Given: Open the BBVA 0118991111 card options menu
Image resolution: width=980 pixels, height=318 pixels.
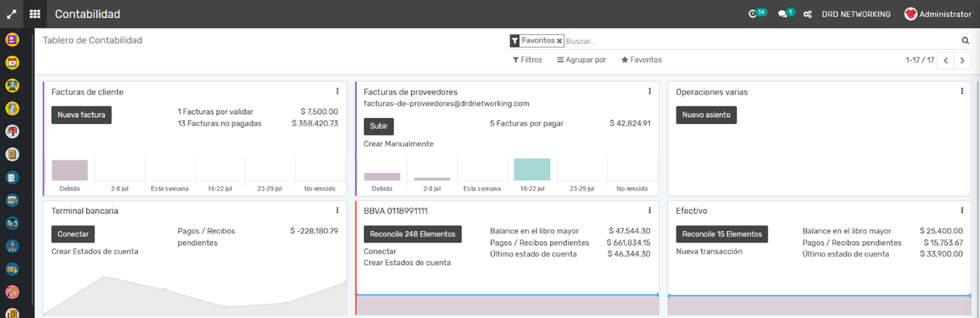Looking at the screenshot, I should 649,210.
